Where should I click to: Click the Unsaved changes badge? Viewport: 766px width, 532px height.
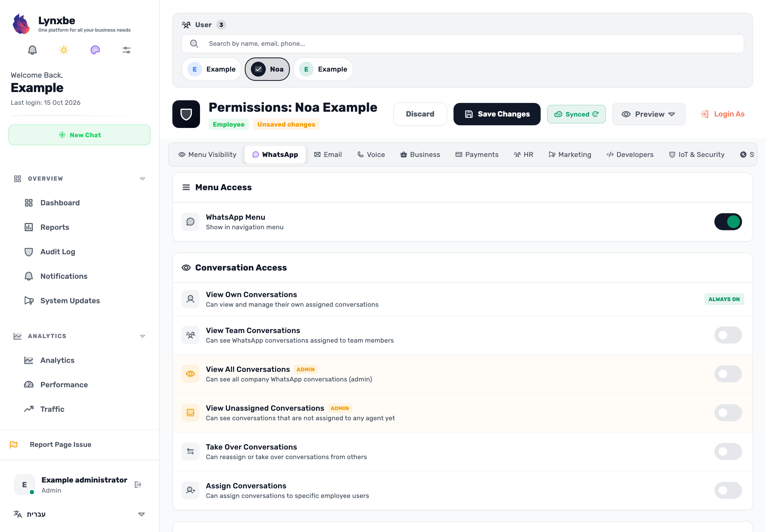(286, 124)
